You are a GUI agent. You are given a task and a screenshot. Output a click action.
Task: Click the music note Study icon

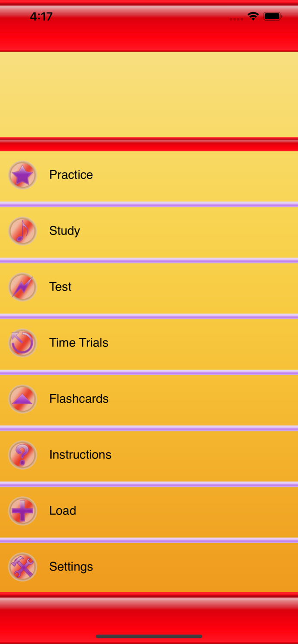click(x=22, y=231)
